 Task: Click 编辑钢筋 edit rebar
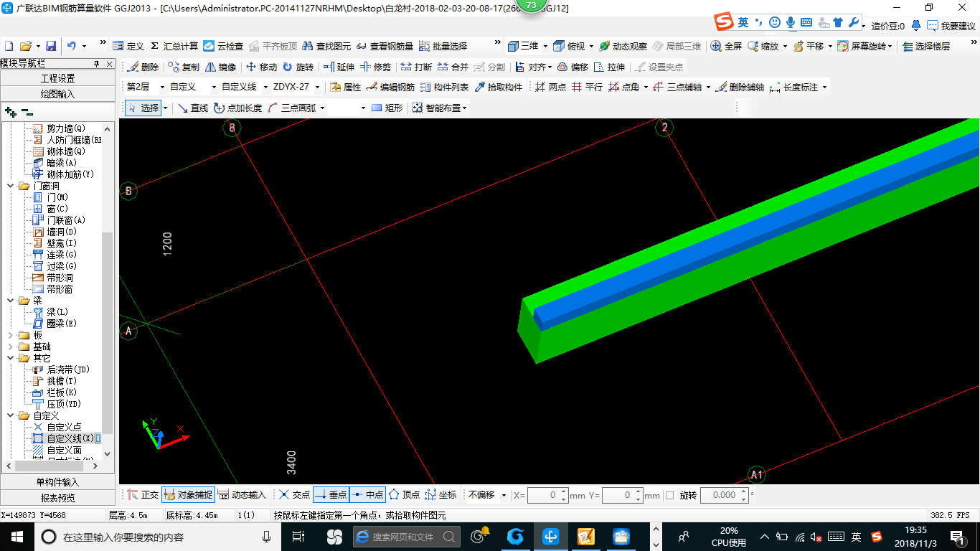click(390, 87)
